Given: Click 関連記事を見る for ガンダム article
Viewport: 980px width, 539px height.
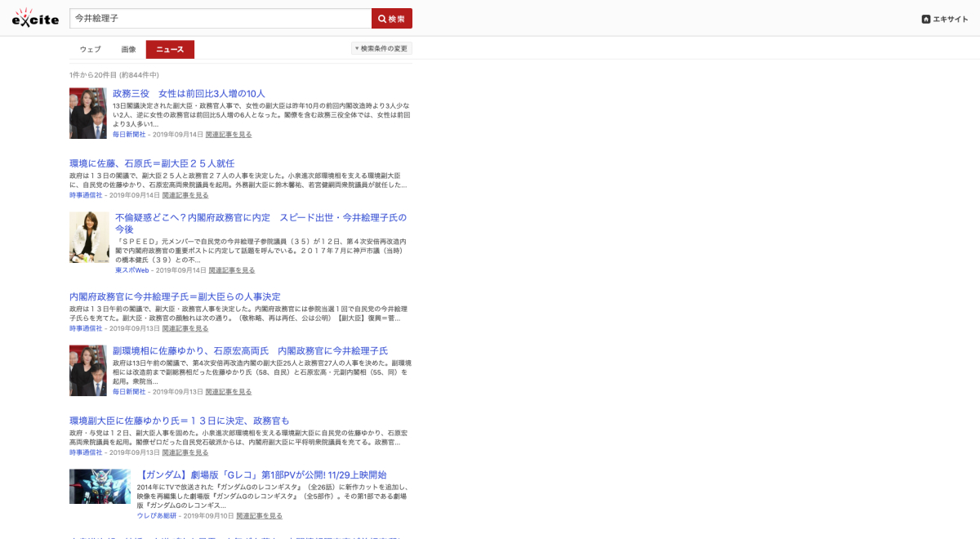Looking at the screenshot, I should click(x=260, y=516).
